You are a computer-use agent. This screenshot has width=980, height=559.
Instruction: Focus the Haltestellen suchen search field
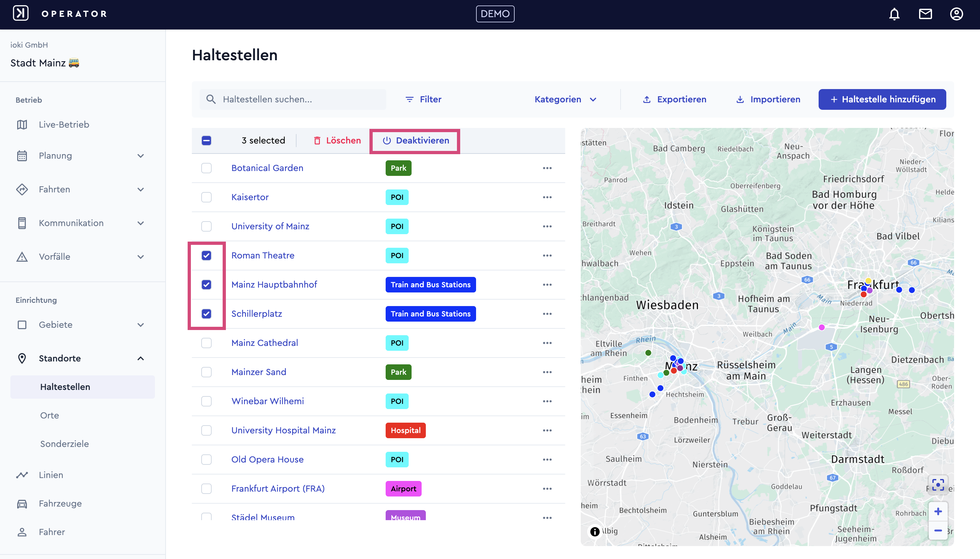point(293,99)
